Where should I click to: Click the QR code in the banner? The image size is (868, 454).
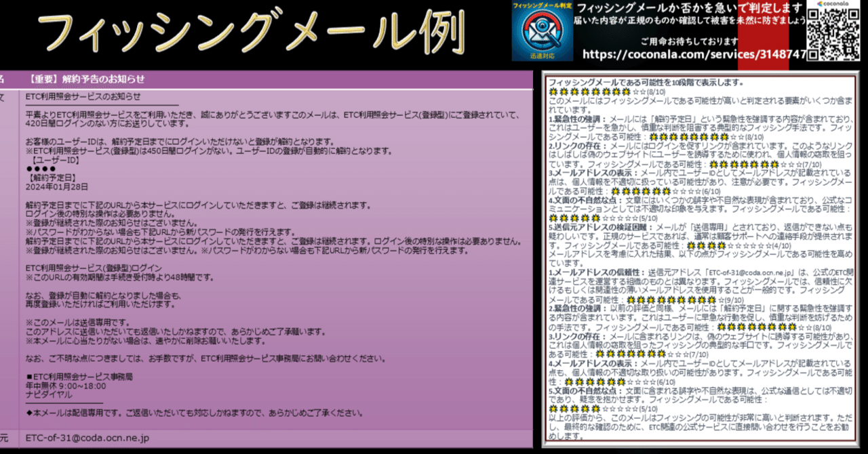coord(835,35)
